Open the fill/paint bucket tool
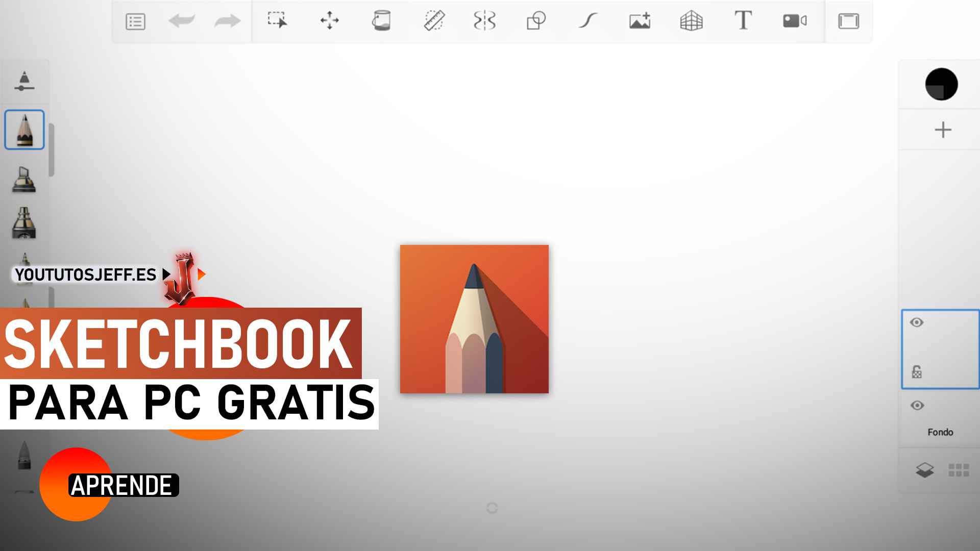The width and height of the screenshot is (980, 551). point(381,21)
